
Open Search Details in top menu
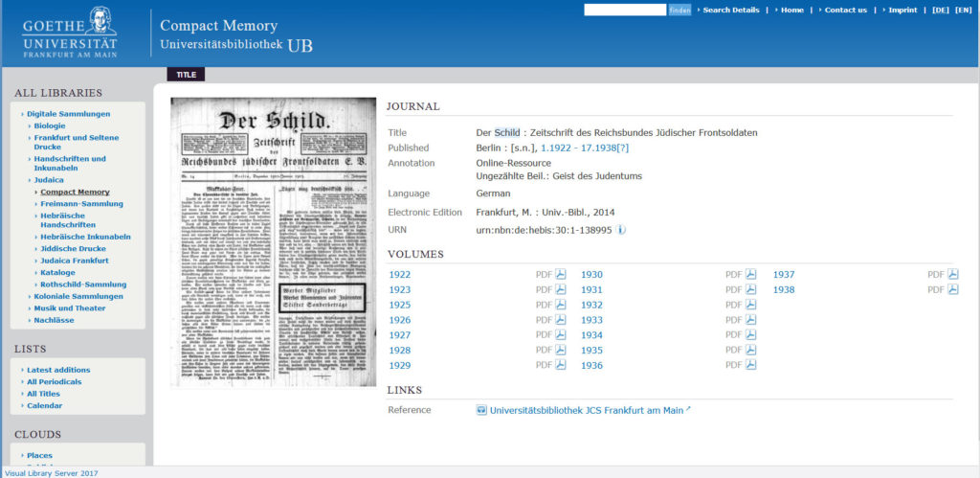click(x=730, y=10)
